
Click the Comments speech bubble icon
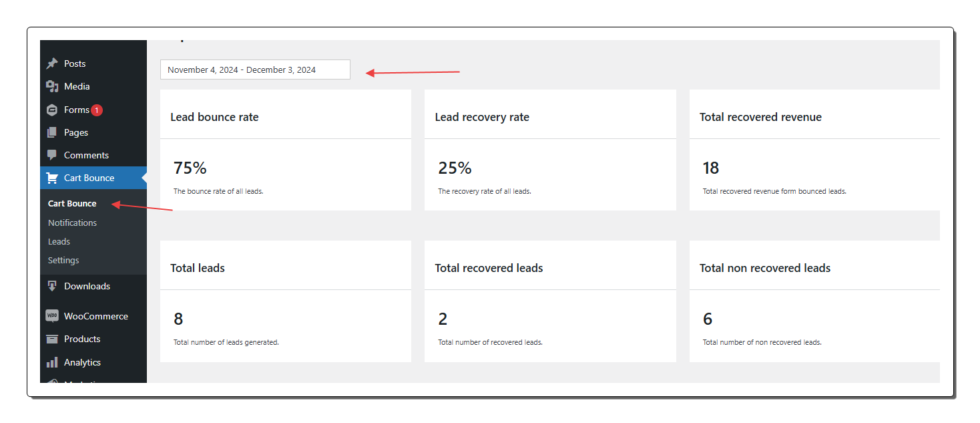point(52,156)
